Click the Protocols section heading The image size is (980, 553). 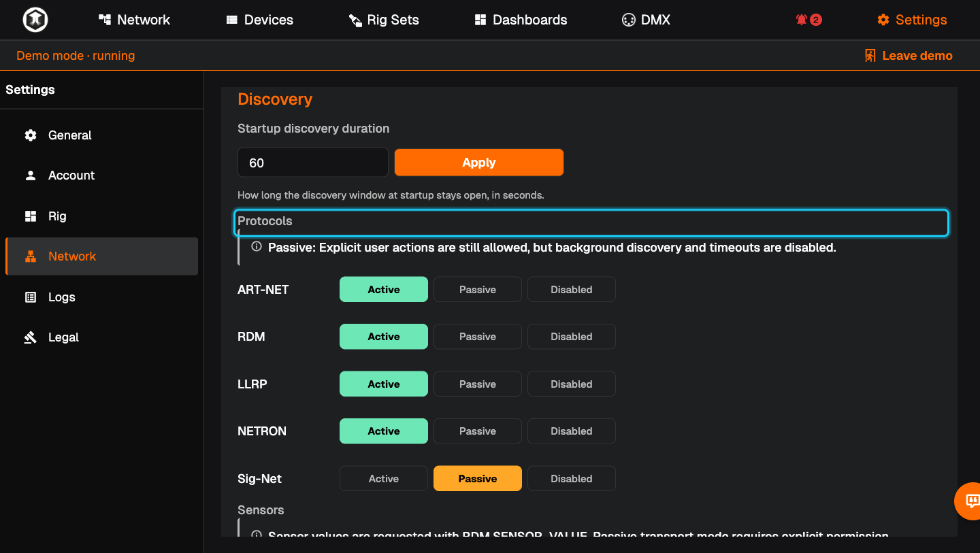[x=265, y=221]
